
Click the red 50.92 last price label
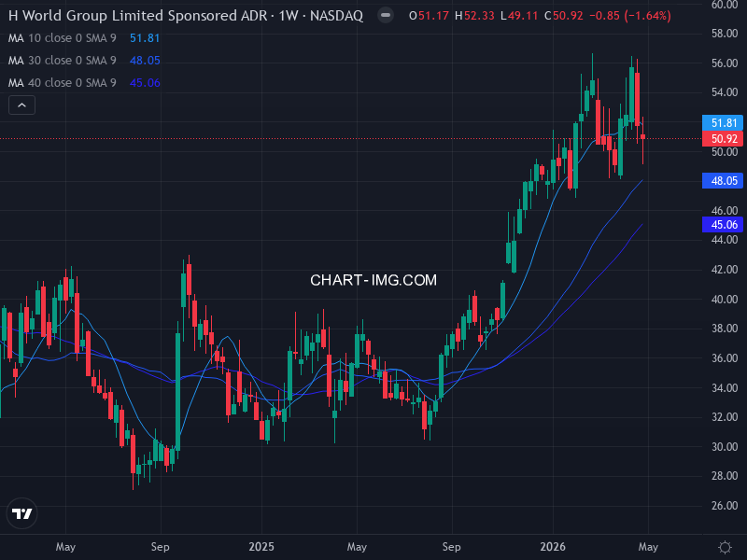pos(723,138)
